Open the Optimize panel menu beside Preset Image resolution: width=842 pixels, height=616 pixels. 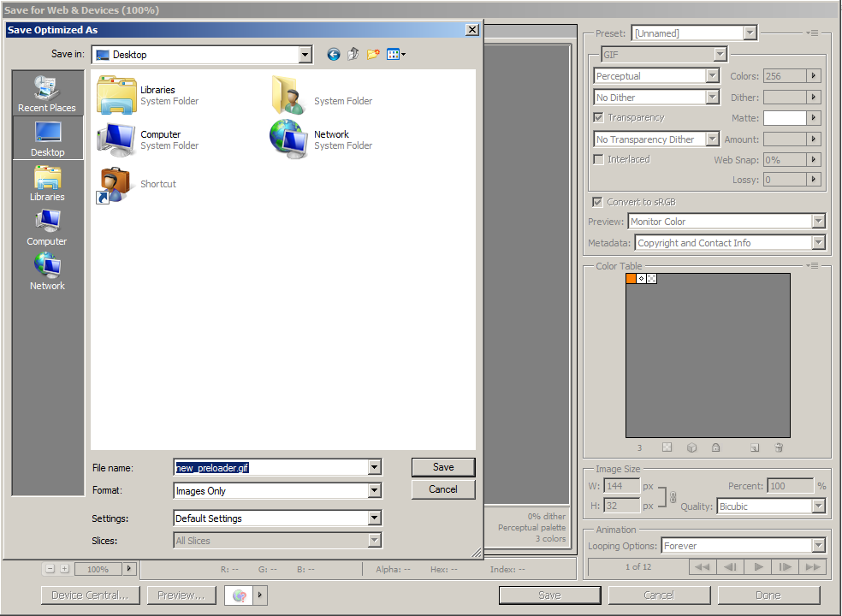pyautogui.click(x=812, y=33)
